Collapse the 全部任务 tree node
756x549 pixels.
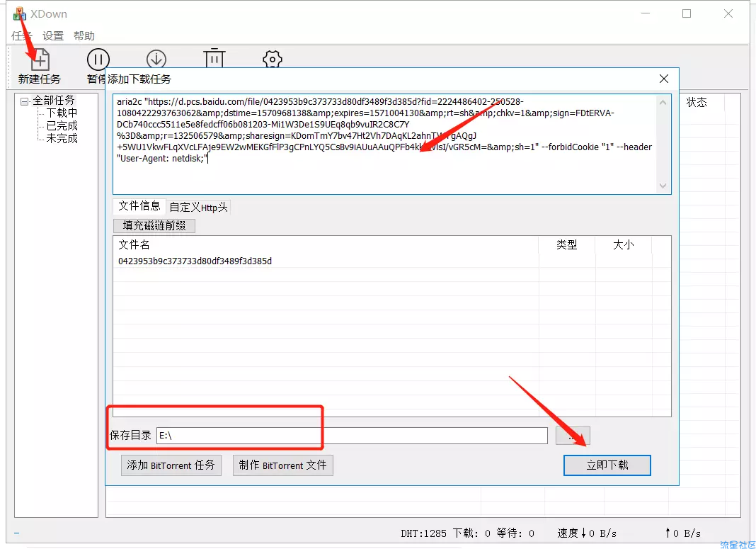tap(24, 101)
